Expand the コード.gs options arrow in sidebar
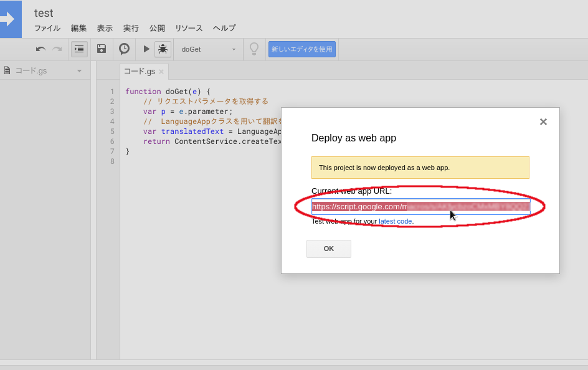This screenshot has width=588, height=370. [80, 70]
